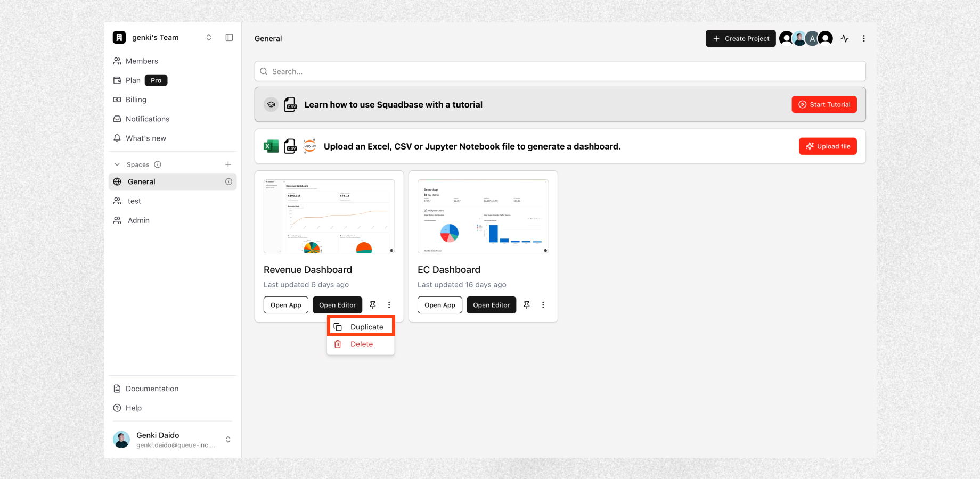Click the CSV icon in tutorial banner

[x=290, y=104]
